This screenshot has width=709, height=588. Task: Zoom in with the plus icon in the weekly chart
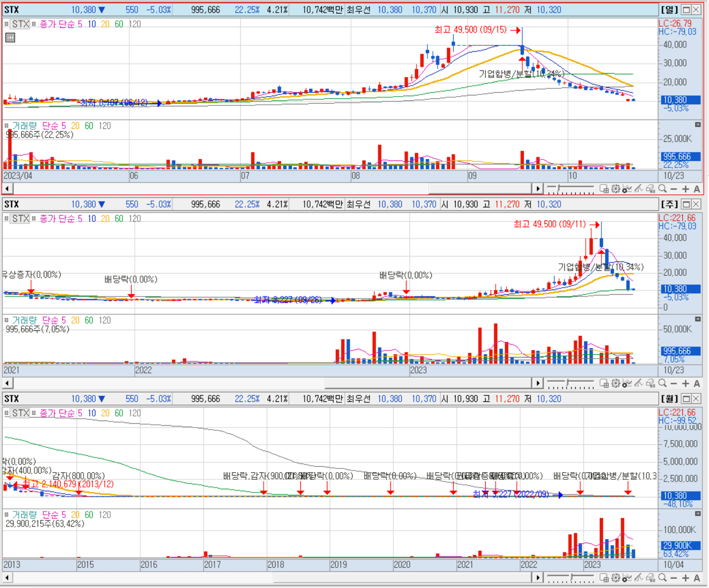[686, 383]
